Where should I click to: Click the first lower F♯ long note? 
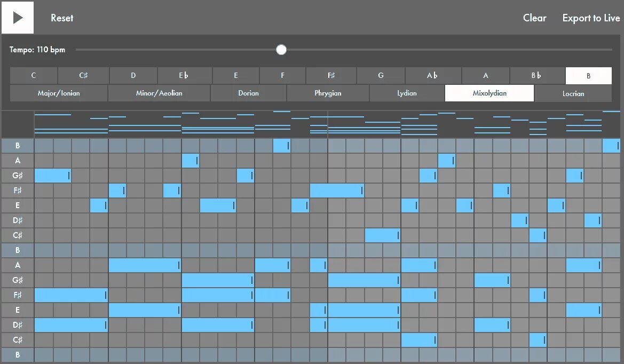pyautogui.click(x=71, y=295)
